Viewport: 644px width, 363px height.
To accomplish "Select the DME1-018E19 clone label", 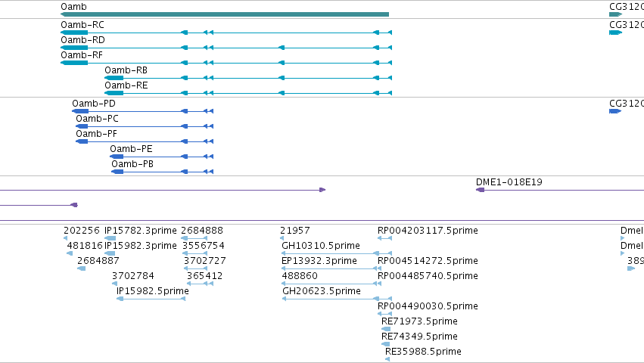I will [x=509, y=182].
